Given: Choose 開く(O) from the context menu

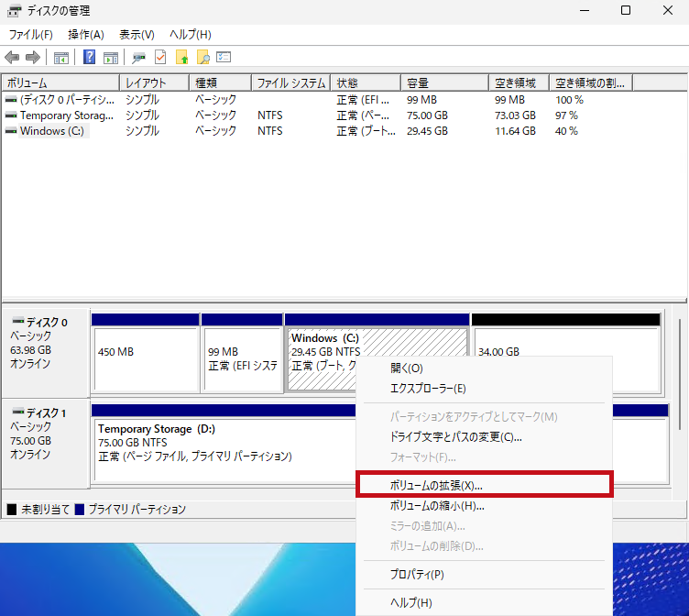Looking at the screenshot, I should [484, 368].
